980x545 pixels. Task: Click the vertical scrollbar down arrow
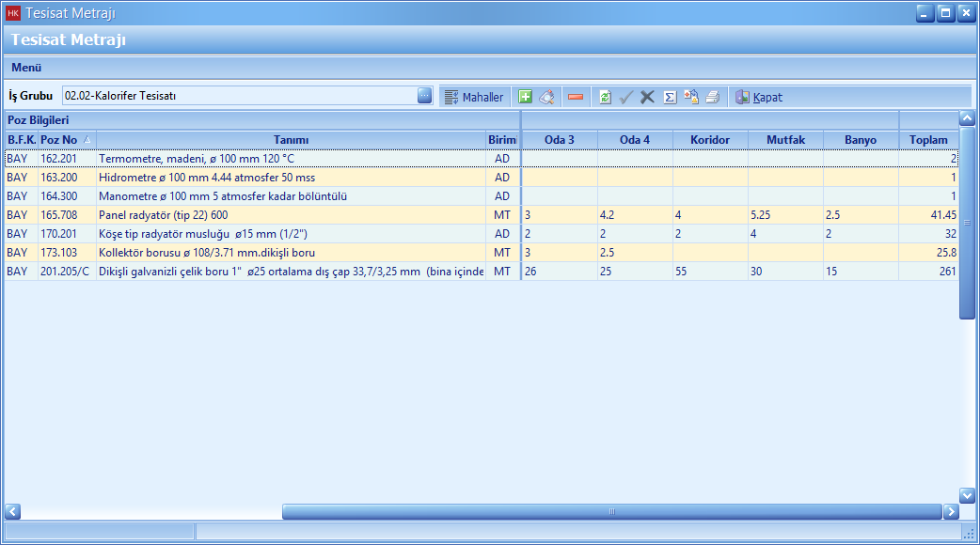[967, 494]
